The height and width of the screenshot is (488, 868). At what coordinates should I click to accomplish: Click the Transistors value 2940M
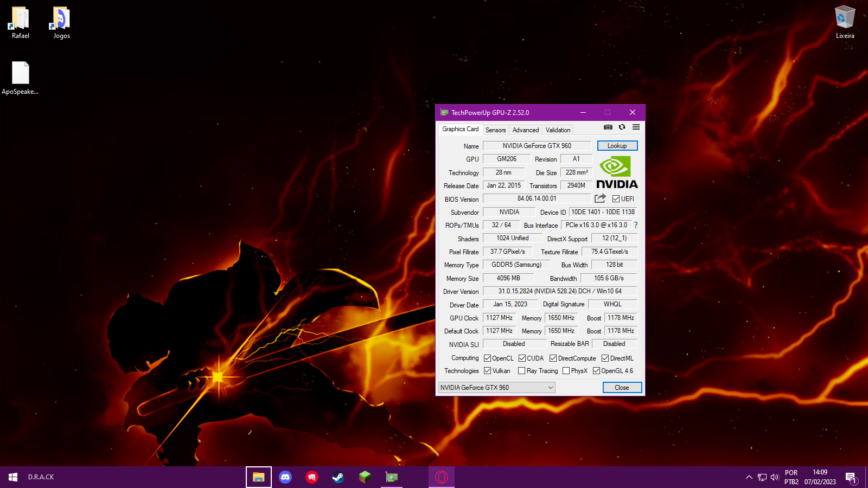click(x=576, y=185)
